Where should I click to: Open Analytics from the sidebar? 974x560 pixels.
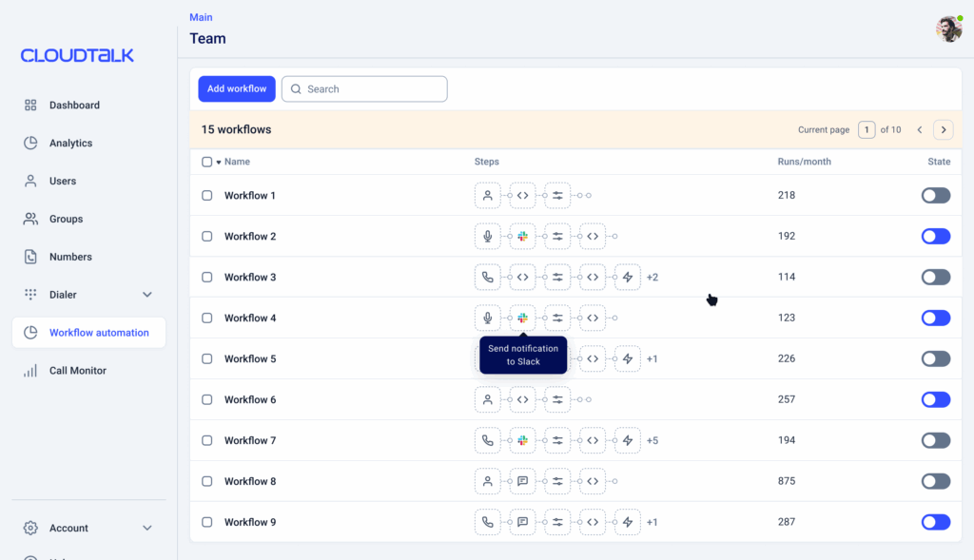click(70, 144)
